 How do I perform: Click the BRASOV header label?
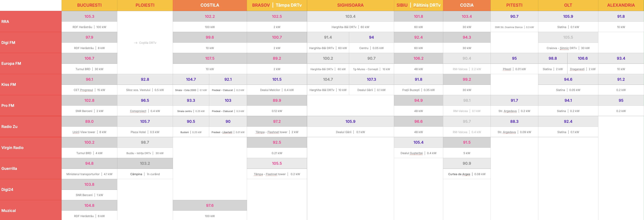(x=261, y=5)
